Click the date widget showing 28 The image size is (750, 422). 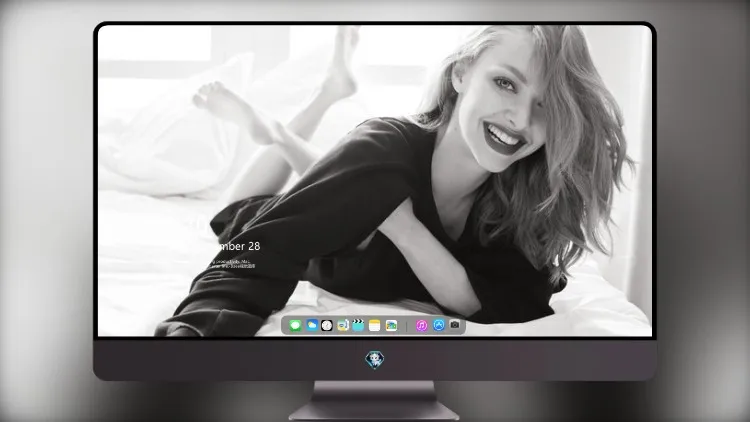pyautogui.click(x=238, y=246)
